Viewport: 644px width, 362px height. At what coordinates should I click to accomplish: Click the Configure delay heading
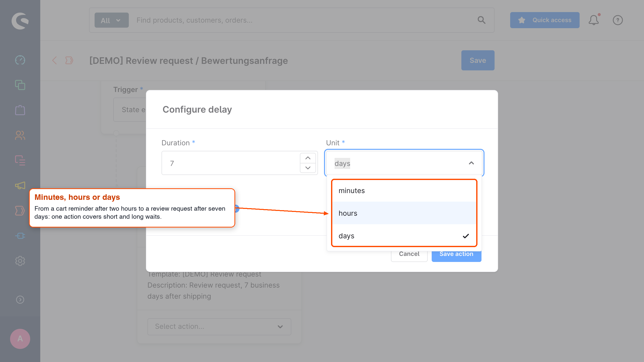point(197,110)
